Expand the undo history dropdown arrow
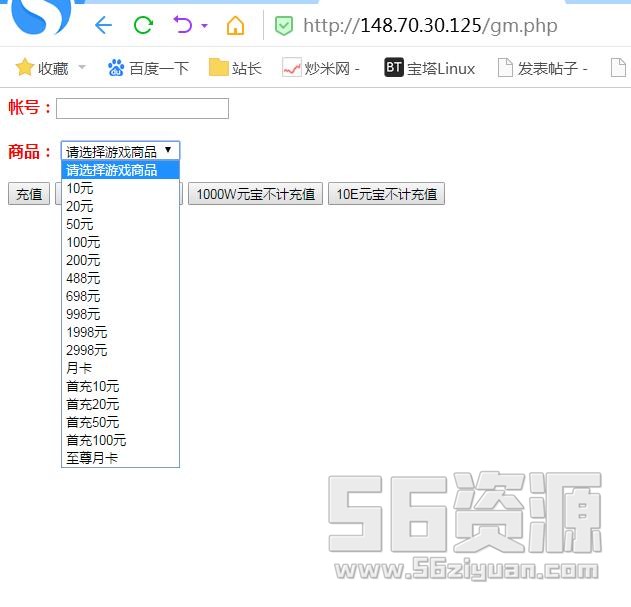Screen dimensions: 631x607 [205, 26]
